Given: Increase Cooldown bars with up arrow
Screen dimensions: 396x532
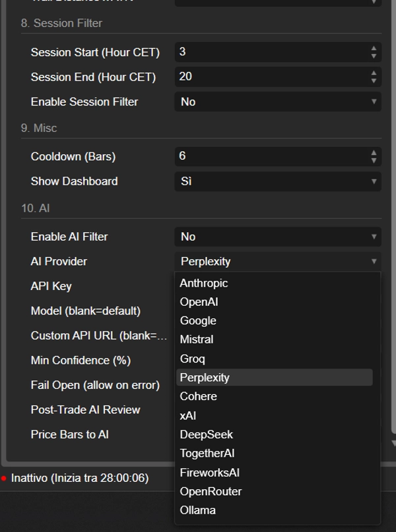Looking at the screenshot, I should point(374,153).
